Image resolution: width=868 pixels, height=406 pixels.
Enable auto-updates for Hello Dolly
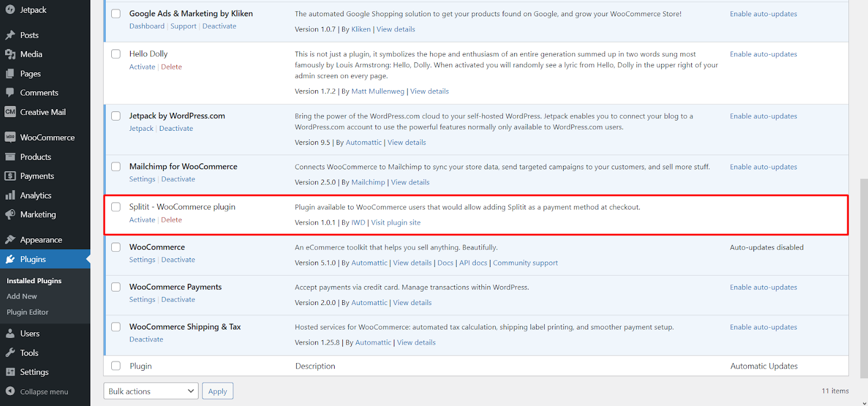click(x=763, y=54)
